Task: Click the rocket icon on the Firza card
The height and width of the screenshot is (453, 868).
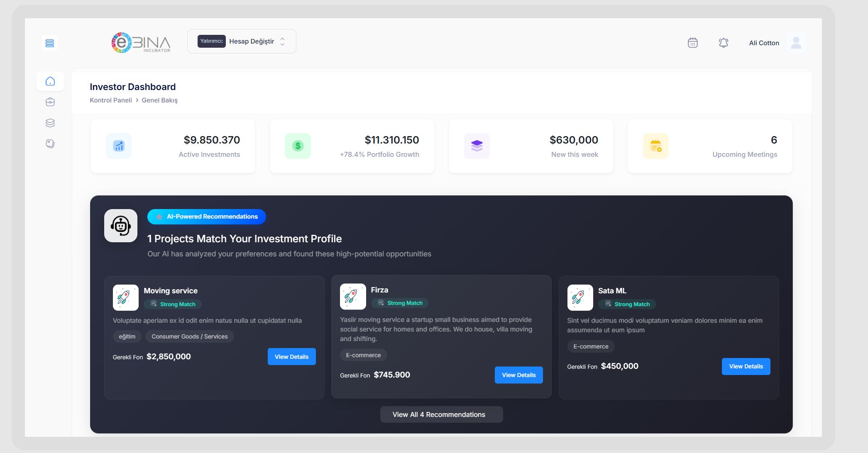Action: pyautogui.click(x=352, y=297)
